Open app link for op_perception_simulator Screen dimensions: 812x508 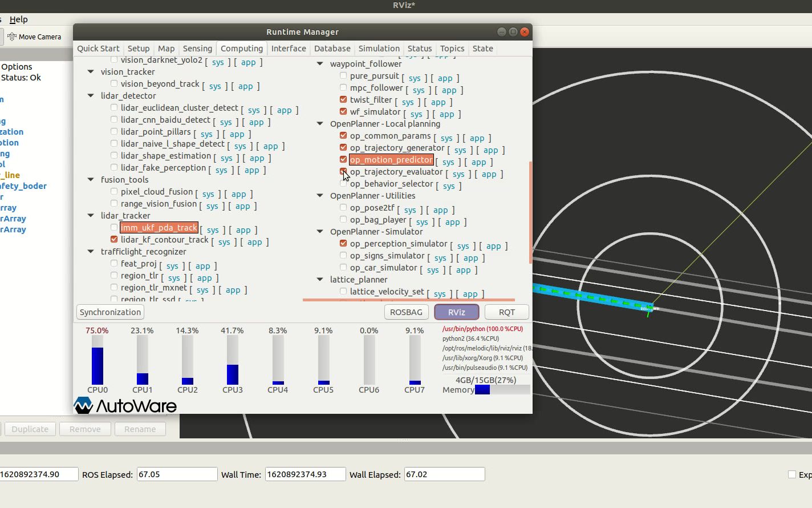coord(494,246)
